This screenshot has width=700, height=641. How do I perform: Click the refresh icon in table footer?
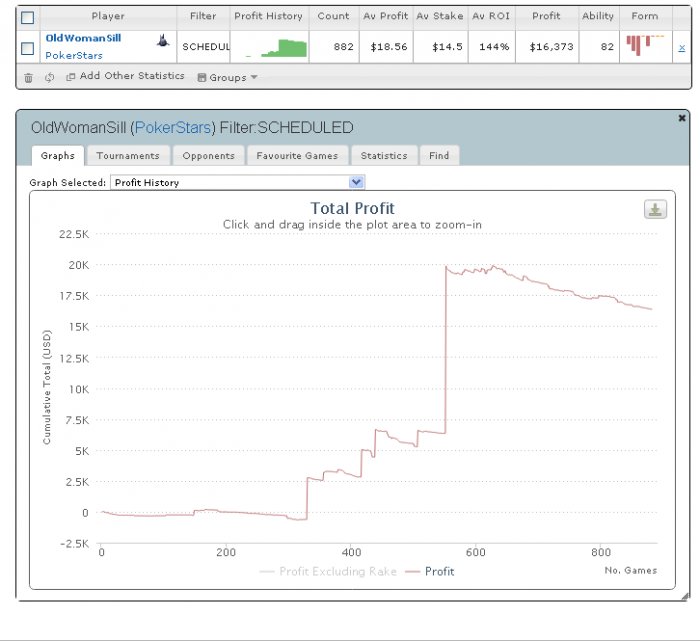(x=49, y=77)
